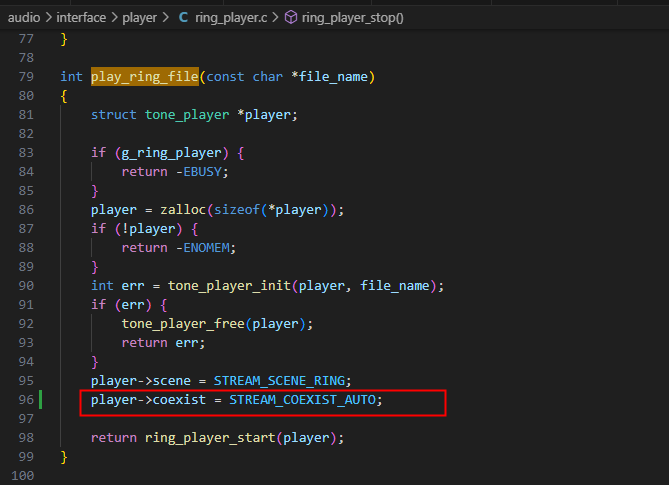Click 'player->coexist' on line 96

click(x=148, y=400)
